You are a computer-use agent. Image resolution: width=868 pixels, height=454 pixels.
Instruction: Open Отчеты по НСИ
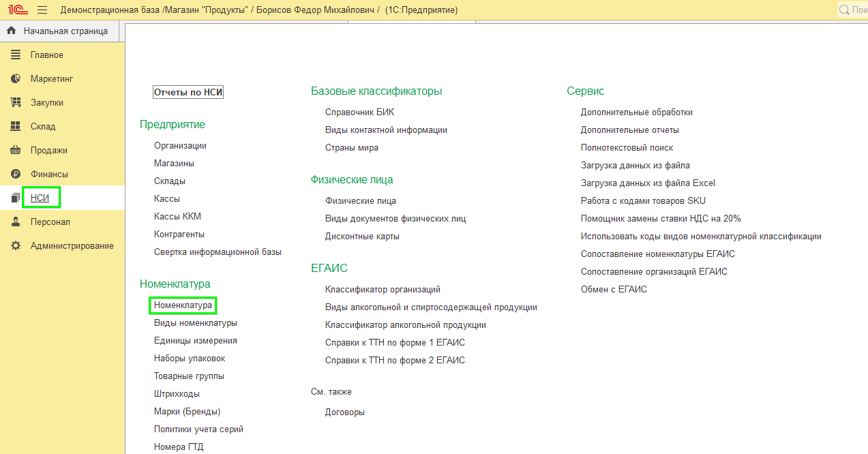click(189, 92)
